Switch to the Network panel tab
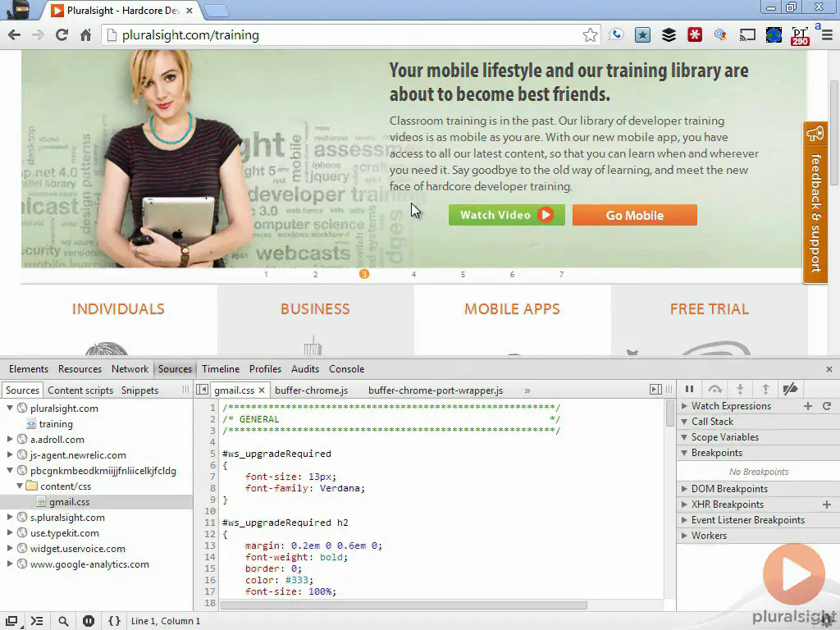This screenshot has width=840, height=630. pos(130,369)
